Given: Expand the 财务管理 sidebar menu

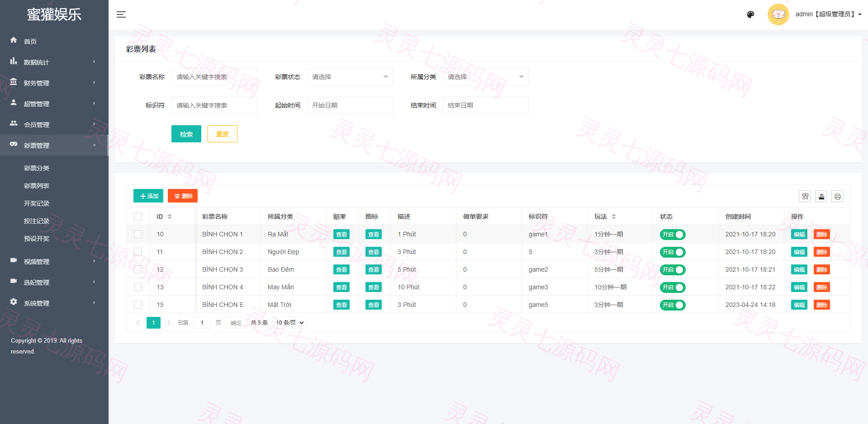Looking at the screenshot, I should (x=54, y=83).
